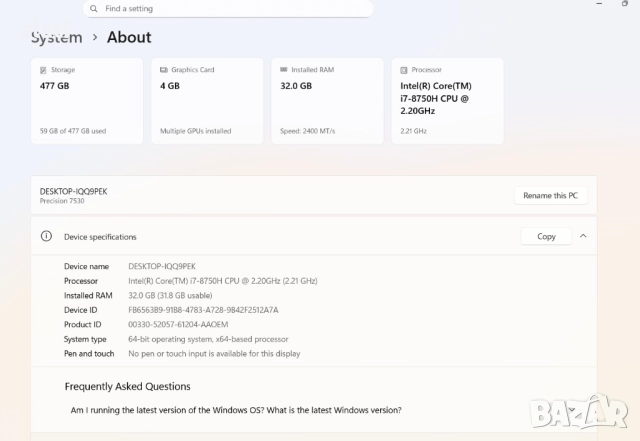The width and height of the screenshot is (640, 441).
Task: Click the Processor card icon
Action: tap(404, 70)
